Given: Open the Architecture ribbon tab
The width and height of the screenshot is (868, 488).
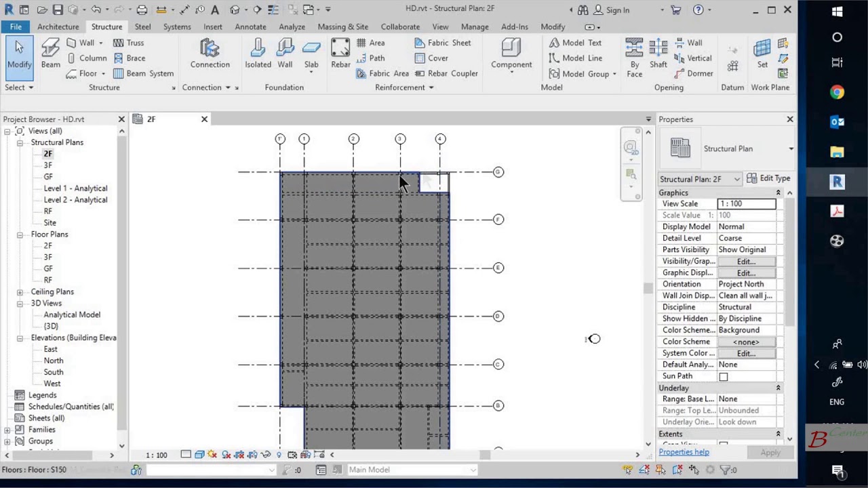Looking at the screenshot, I should pyautogui.click(x=58, y=26).
